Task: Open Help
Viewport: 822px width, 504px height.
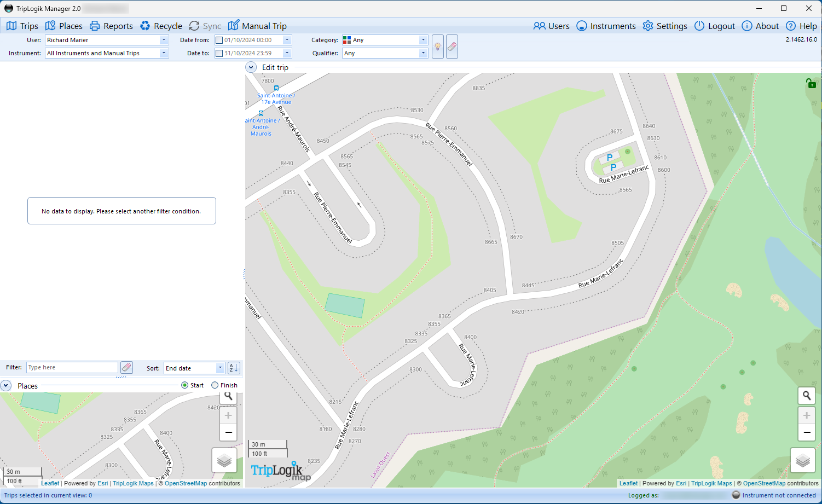Action: point(801,26)
